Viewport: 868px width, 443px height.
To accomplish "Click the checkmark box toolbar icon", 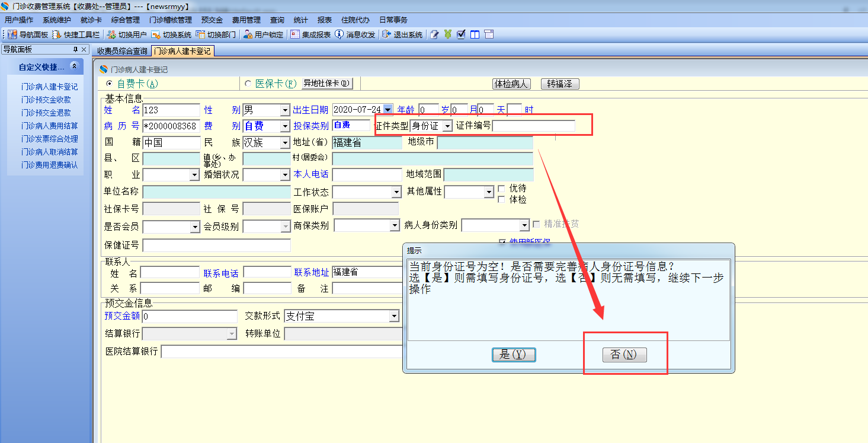I will coord(462,35).
